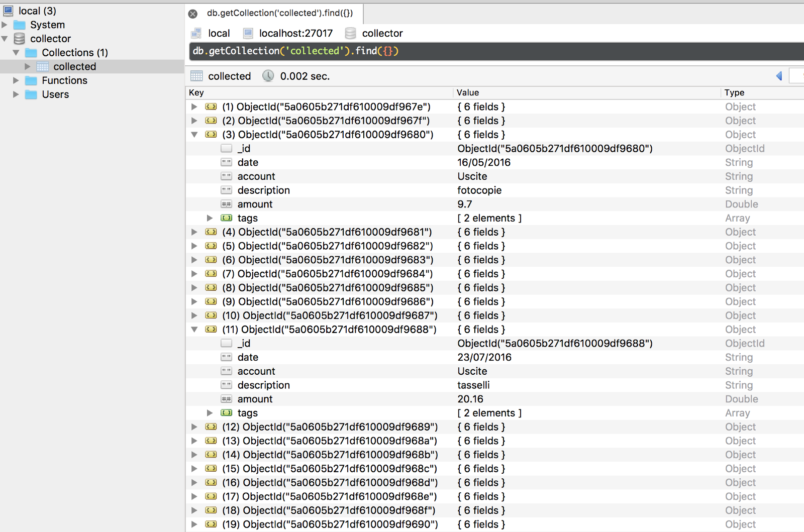Expand document (1) ending in 967e
Image resolution: width=804 pixels, height=532 pixels.
194,107
